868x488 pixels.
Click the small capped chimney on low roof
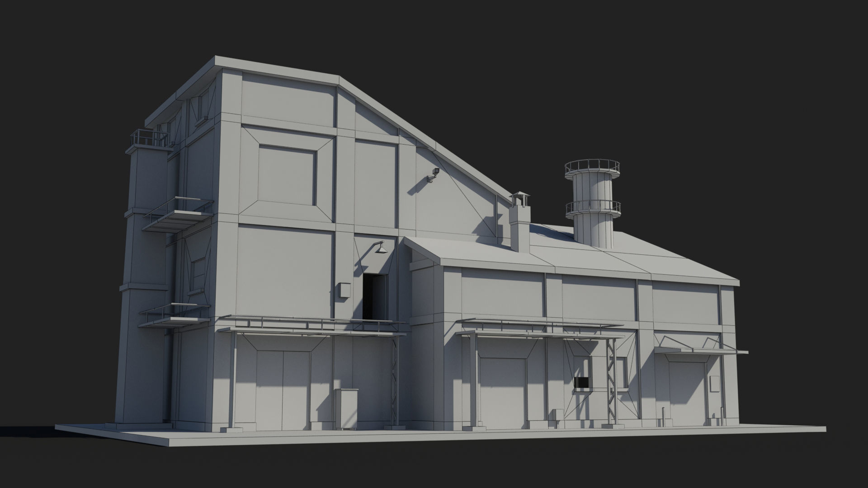[x=520, y=224]
